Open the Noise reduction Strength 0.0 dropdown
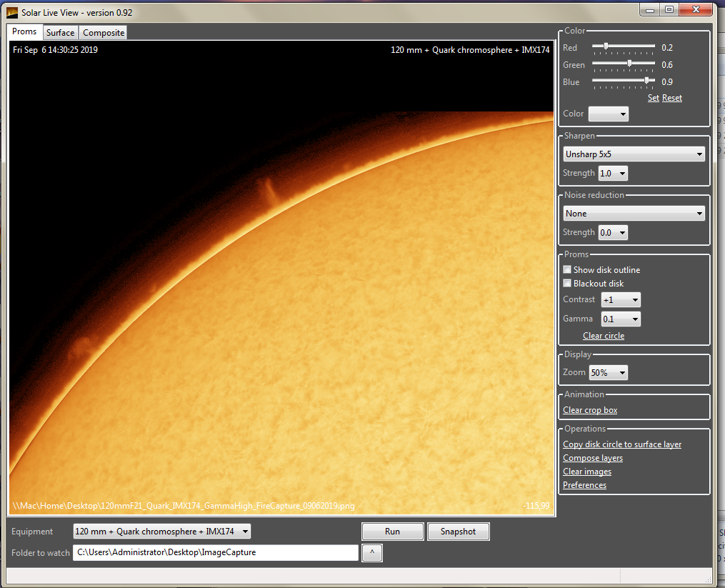Viewport: 725px width, 588px height. 613,233
